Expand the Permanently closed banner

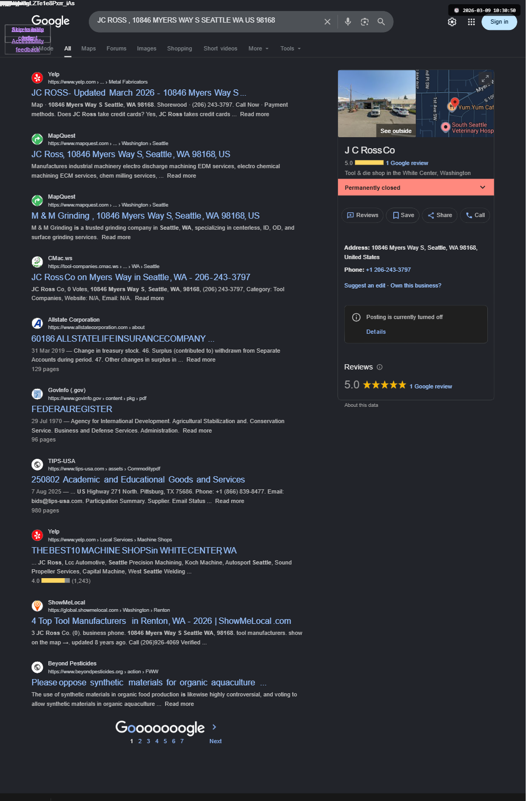coord(416,188)
